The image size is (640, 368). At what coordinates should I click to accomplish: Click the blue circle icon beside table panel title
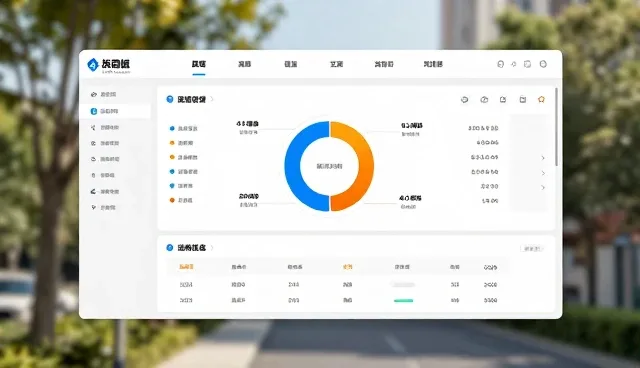[x=170, y=248]
